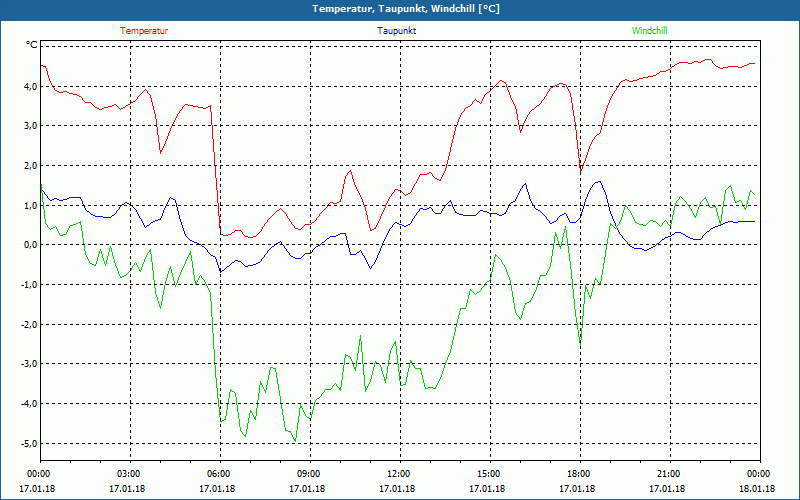The height and width of the screenshot is (500, 800).
Task: Click the 12:00 time label
Action: click(x=399, y=474)
